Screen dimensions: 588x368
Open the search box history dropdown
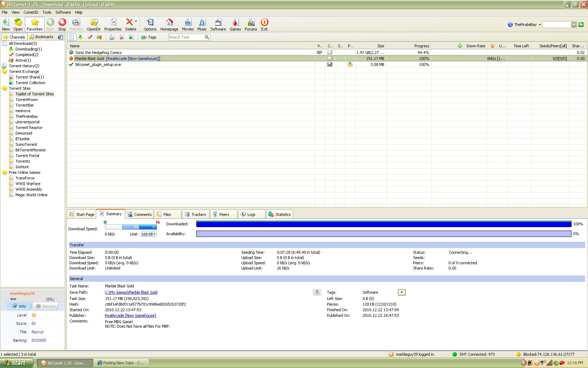tap(574, 25)
